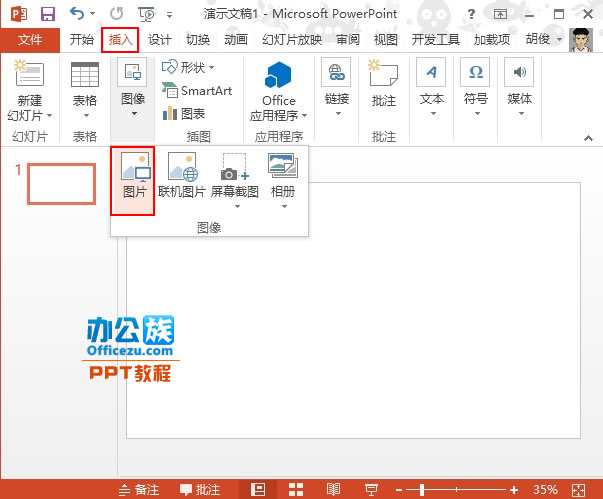
Task: Click the zoom slider handle
Action: (x=422, y=490)
